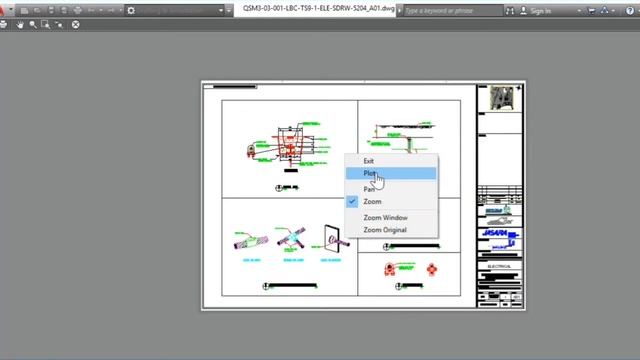
Task: Click the title block logo thumbnail on the sheet
Action: pos(502,98)
